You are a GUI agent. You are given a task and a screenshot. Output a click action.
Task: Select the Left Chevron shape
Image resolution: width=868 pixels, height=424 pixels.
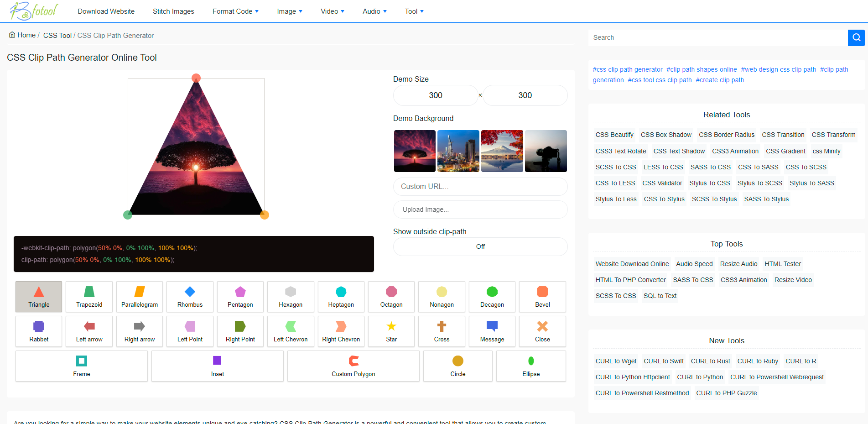tap(291, 331)
